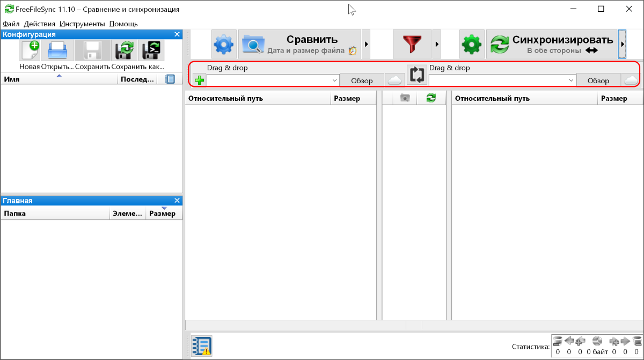
Task: Click the Синхронизировать button
Action: pos(552,44)
